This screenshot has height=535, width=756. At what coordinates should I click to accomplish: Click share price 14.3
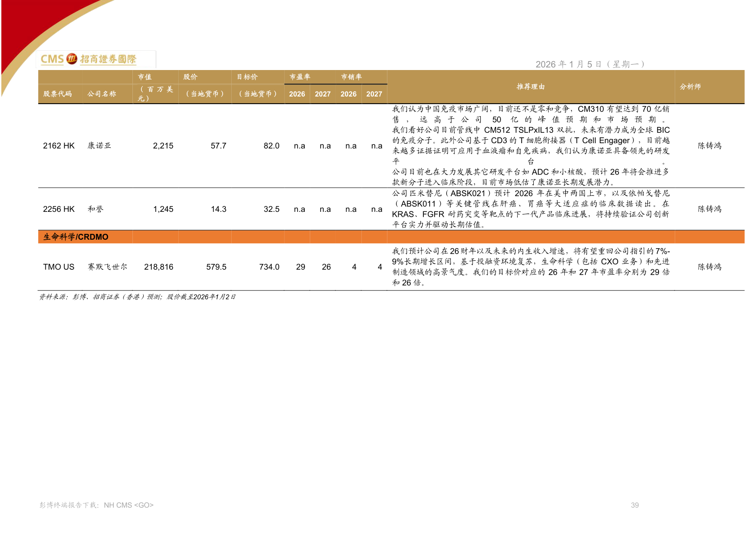219,209
